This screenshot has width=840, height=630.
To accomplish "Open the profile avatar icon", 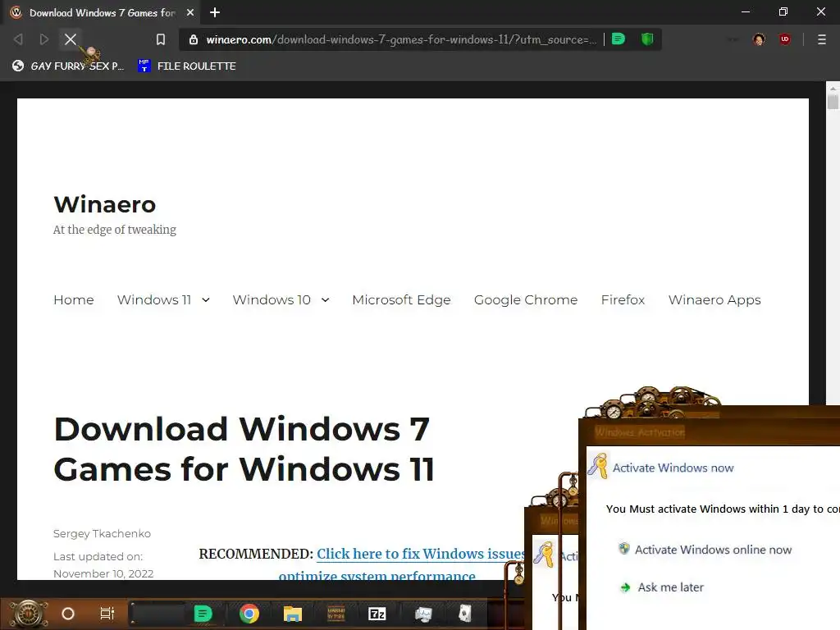I will pyautogui.click(x=759, y=39).
